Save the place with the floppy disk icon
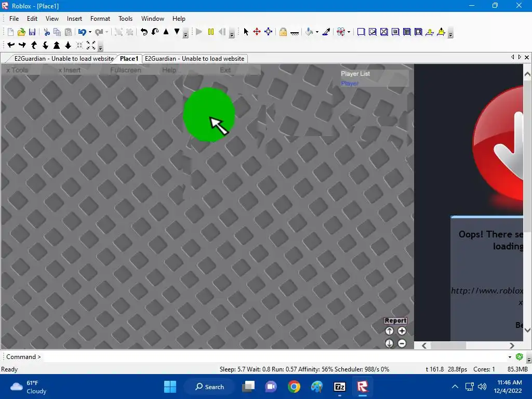 click(32, 32)
